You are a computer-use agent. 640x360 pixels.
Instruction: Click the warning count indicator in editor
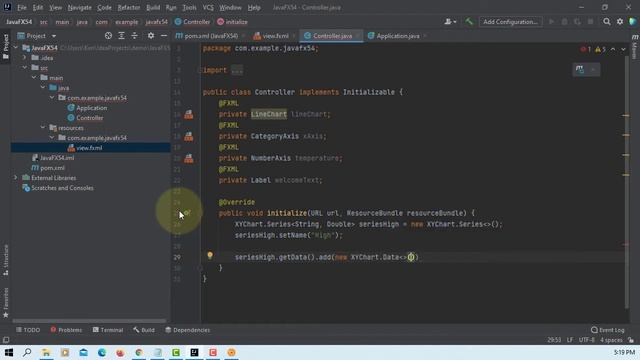click(600, 49)
